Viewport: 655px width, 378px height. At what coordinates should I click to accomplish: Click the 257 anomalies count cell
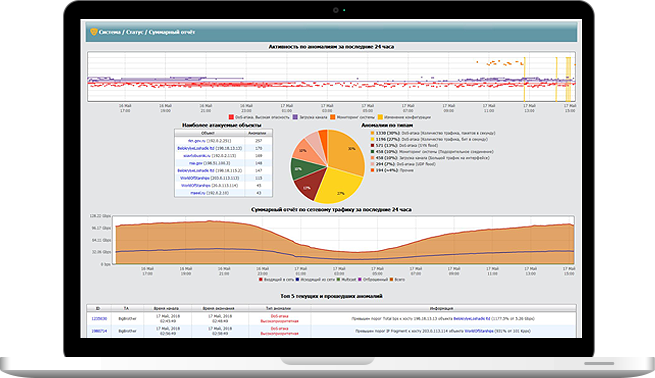coord(259,141)
